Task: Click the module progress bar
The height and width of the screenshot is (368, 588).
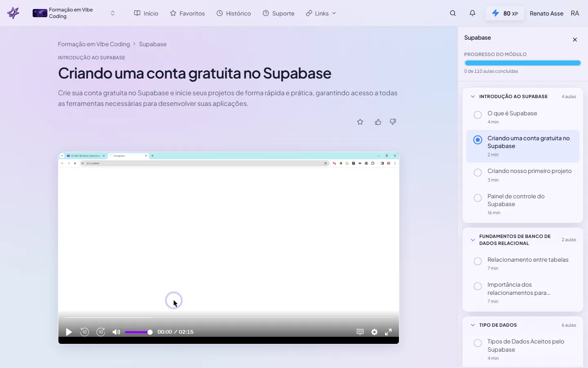Action: [x=523, y=63]
